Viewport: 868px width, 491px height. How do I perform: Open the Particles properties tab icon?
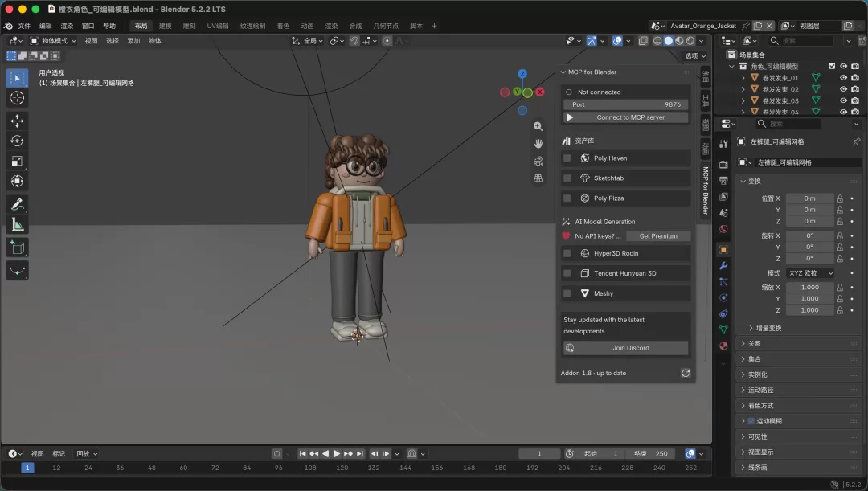[723, 282]
